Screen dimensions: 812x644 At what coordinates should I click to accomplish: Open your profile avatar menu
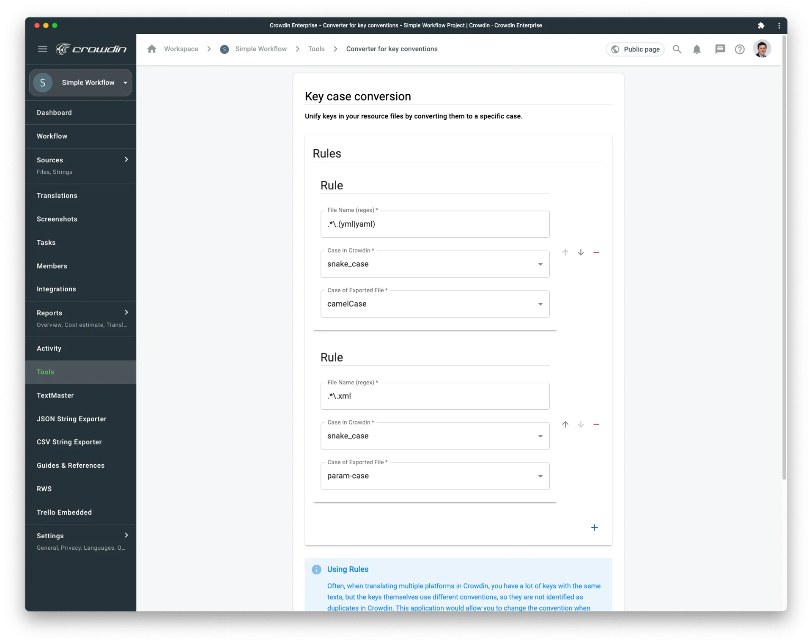(x=762, y=49)
